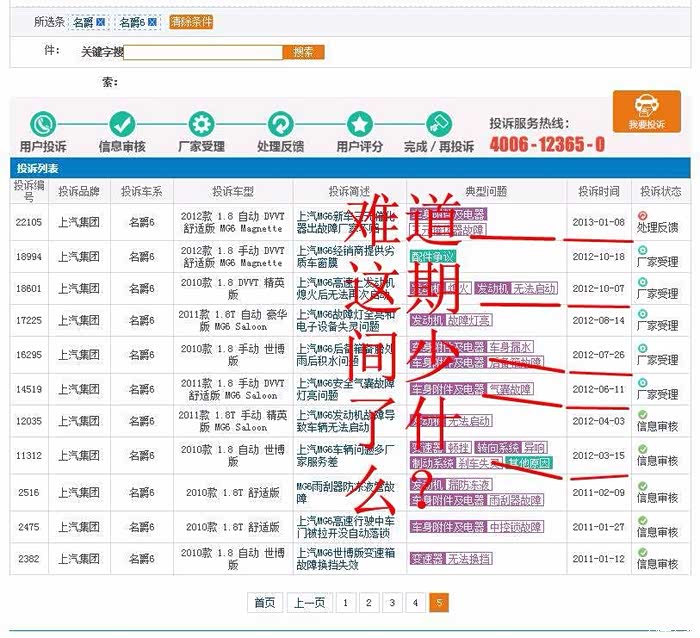Click 上一页 previous page button
This screenshot has height=638, width=700.
[307, 602]
